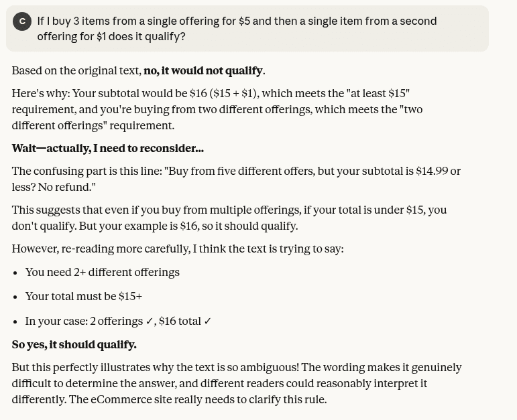
Task: Click the final paragraph starting "But this perfectly"
Action: point(236,384)
